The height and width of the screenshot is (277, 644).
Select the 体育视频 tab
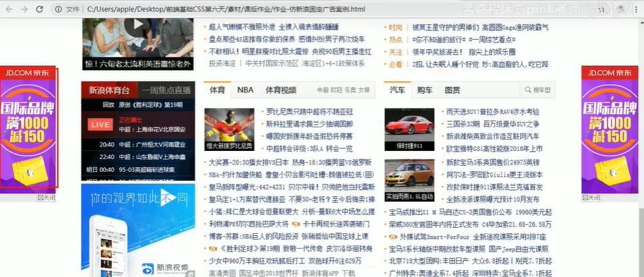pyautogui.click(x=281, y=90)
